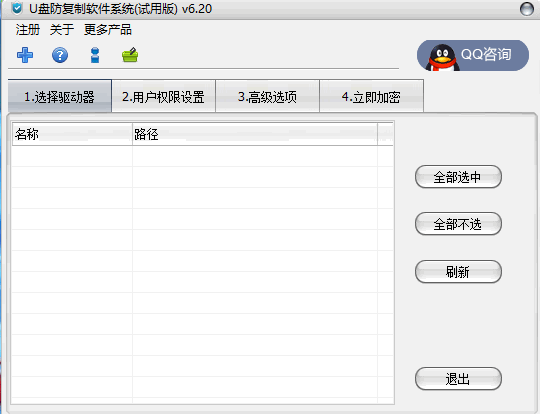Click the blue plus add icon

point(25,55)
